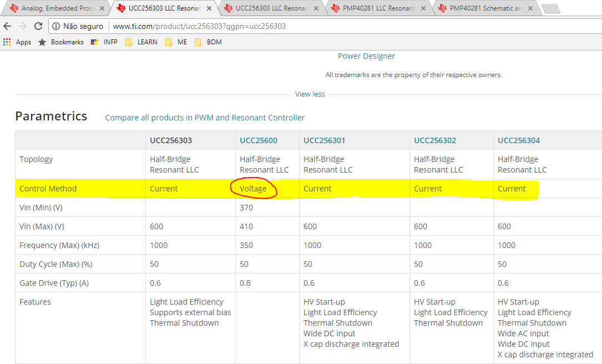Open a new tab with the new-tab button
The height and width of the screenshot is (364, 602).
(552, 8)
